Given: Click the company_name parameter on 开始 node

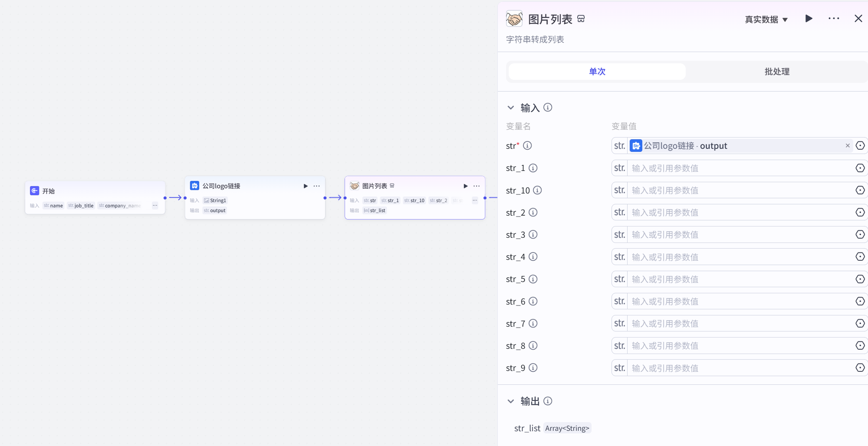Looking at the screenshot, I should click(x=120, y=206).
